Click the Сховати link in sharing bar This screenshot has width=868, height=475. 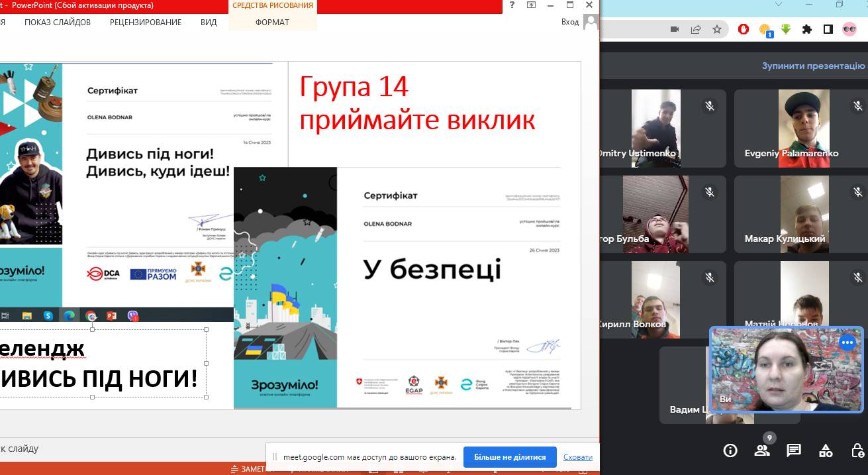click(578, 457)
